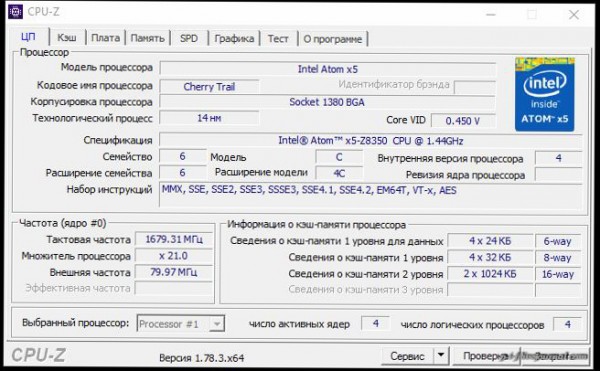Click the CPU-Z app icon in title bar

click(x=15, y=12)
